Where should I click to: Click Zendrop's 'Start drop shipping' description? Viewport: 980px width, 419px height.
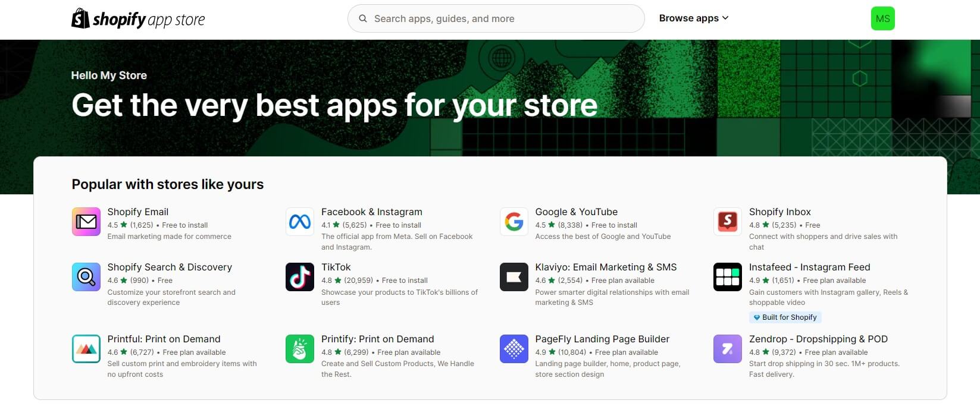pos(824,369)
